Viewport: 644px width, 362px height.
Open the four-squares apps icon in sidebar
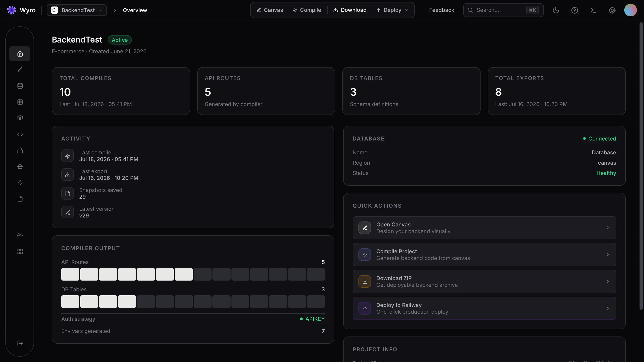click(x=20, y=251)
